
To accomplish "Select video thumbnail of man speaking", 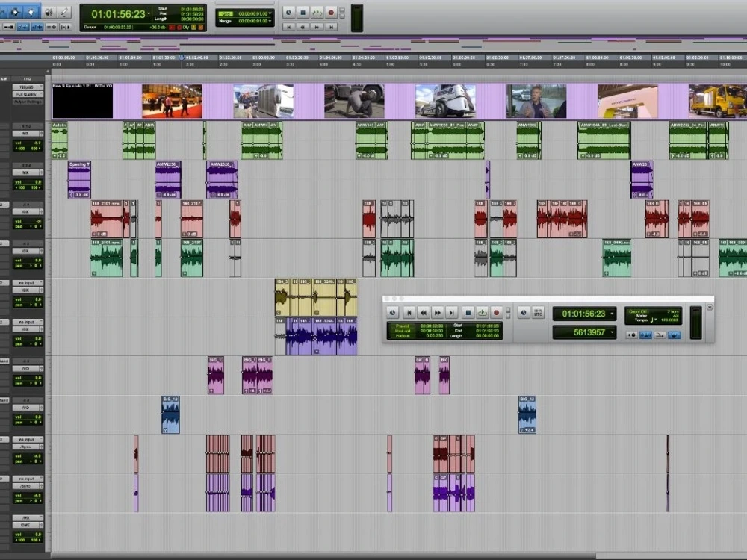I will click(x=536, y=101).
